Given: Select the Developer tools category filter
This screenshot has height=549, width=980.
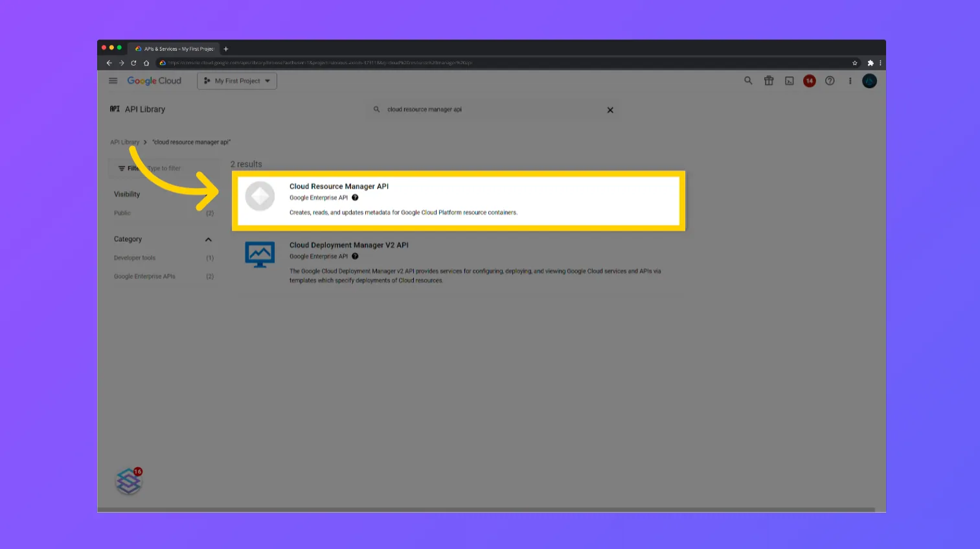Looking at the screenshot, I should (135, 258).
